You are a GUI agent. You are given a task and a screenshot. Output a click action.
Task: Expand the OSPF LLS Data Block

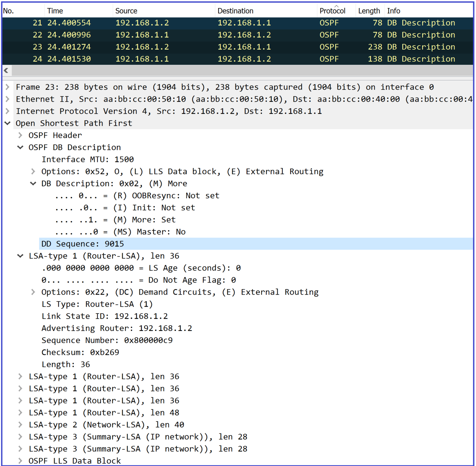[20, 461]
